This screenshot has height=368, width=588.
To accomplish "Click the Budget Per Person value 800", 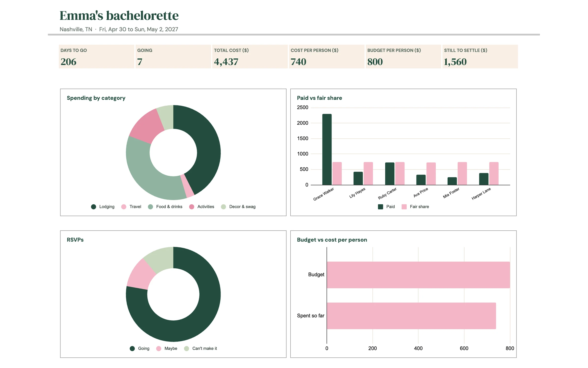I will 375,62.
